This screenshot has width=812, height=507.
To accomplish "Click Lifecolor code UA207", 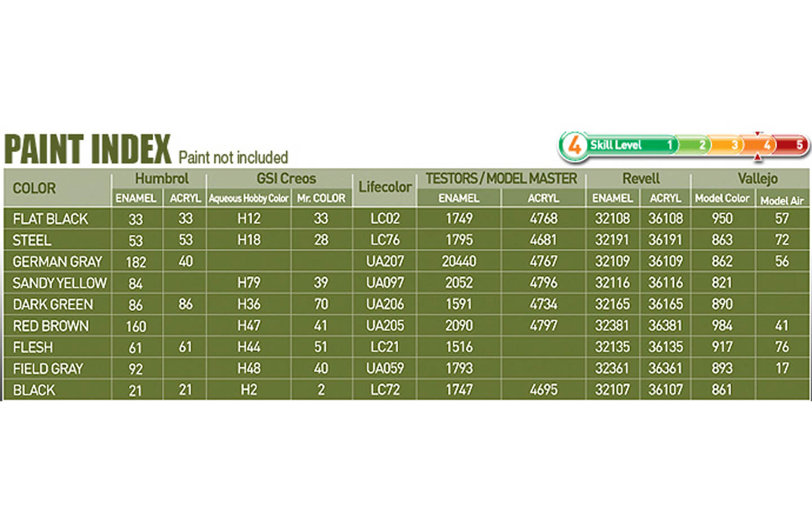I will tap(385, 261).
